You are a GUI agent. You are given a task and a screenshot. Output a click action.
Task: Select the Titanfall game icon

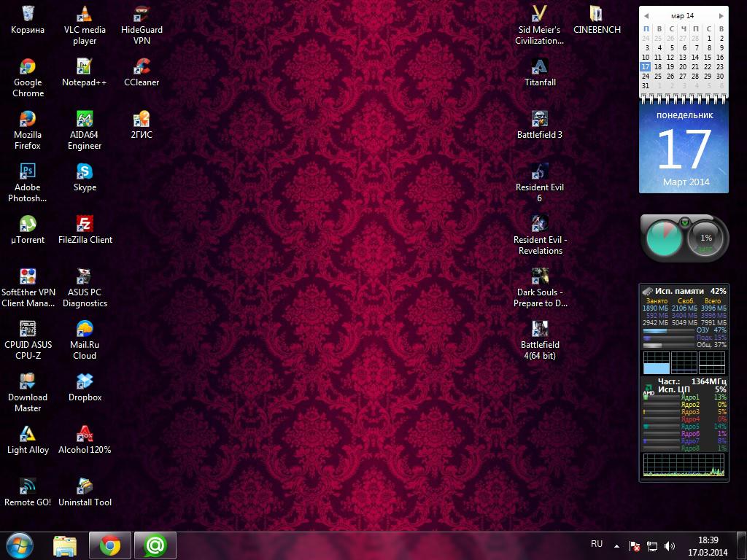point(540,72)
